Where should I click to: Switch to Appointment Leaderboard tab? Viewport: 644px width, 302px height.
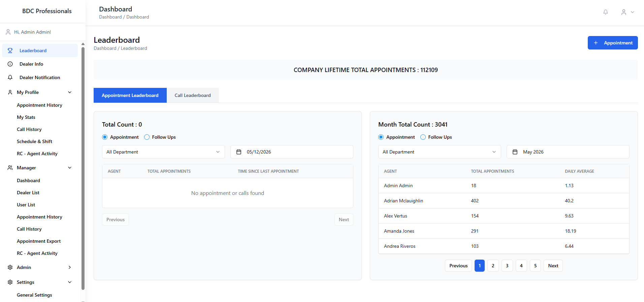(130, 95)
